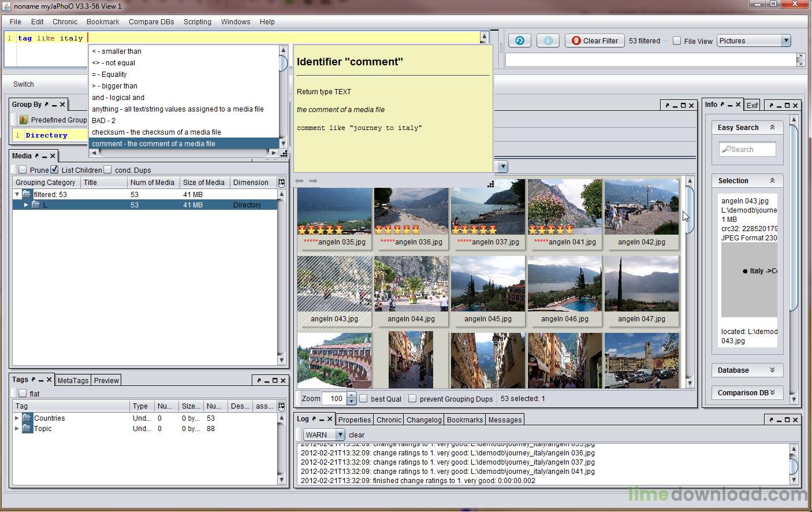This screenshot has height=512, width=812.
Task: Toggle the cond. Dups checkbox
Action: pos(107,169)
